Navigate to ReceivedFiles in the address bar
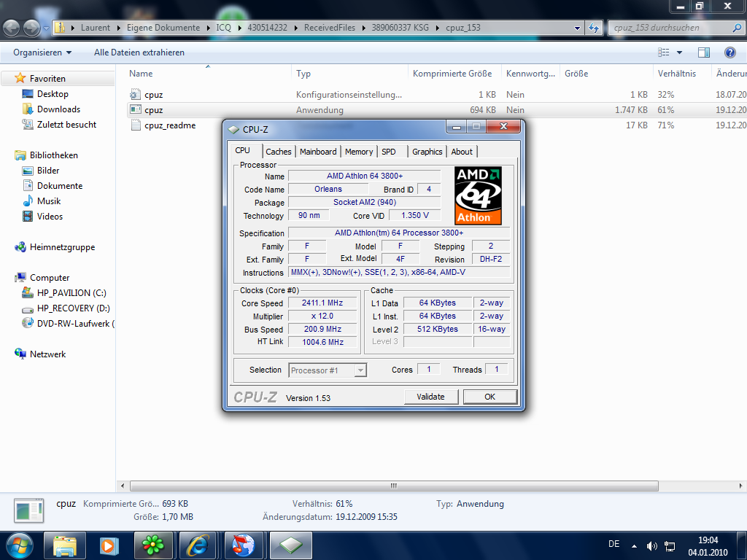Screen dimensions: 747x560 point(330,28)
